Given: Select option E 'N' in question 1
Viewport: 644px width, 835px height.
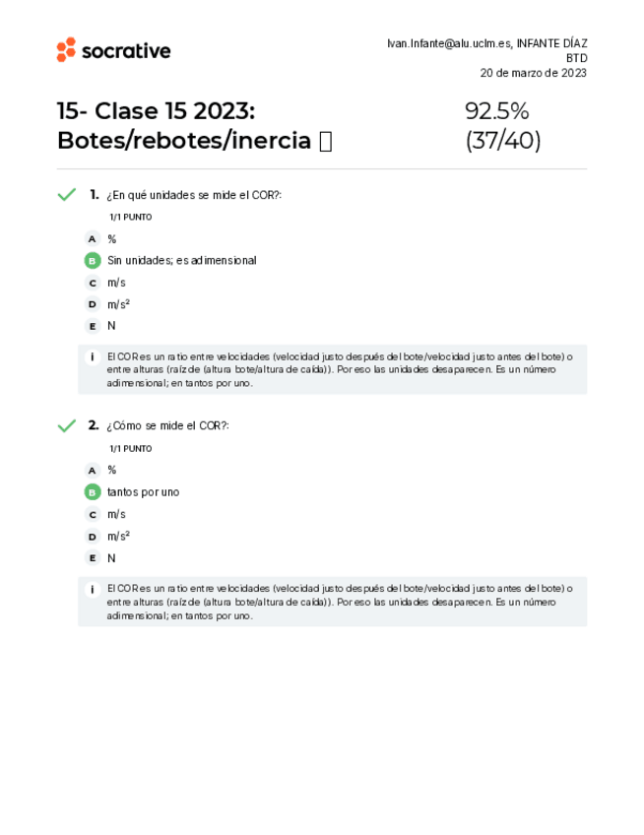Looking at the screenshot, I should 93,326.
